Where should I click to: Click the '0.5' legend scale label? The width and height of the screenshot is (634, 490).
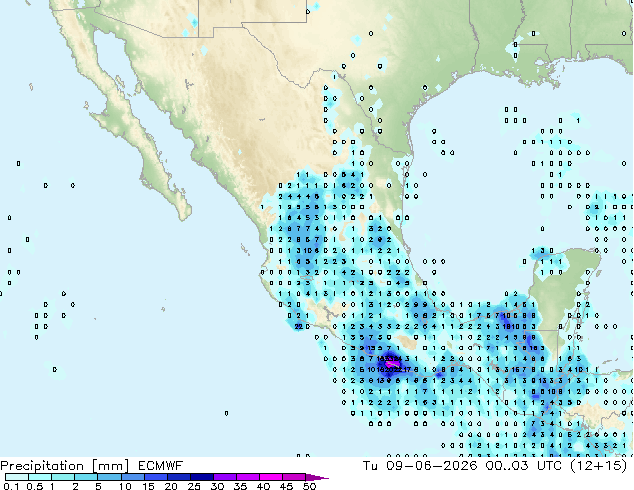click(34, 486)
